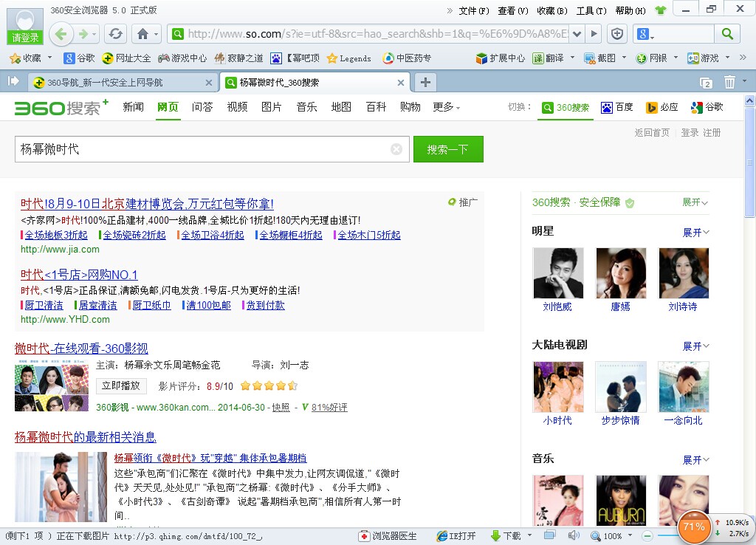Screen dimensions: 756x545
Task: Open the 微时代_在线观看_360影视 result
Action: tap(81, 349)
